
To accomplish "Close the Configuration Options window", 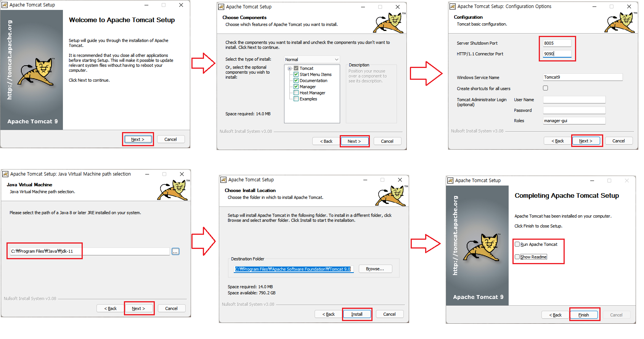I will (629, 6).
